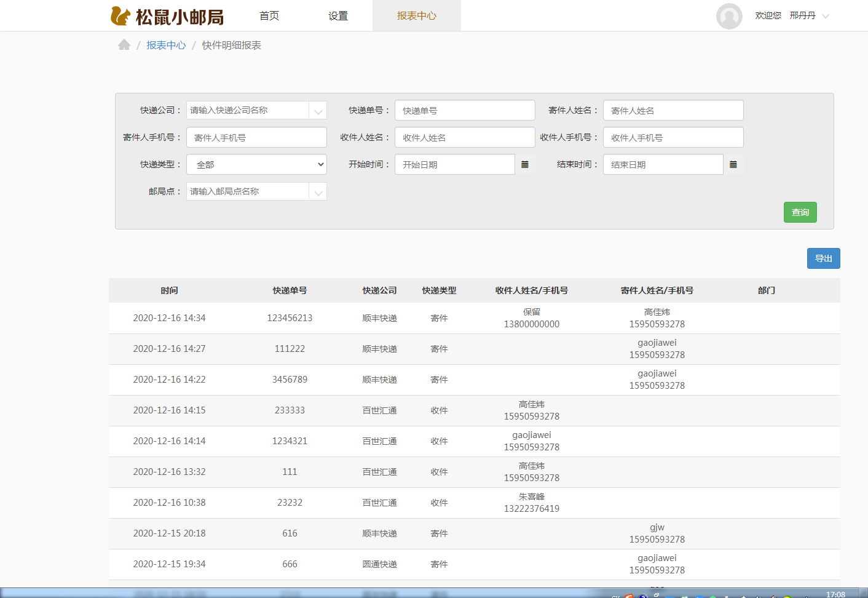Click sender 高佳炜 in row 123456213
Viewport: 868px width, 598px height.
(x=657, y=312)
